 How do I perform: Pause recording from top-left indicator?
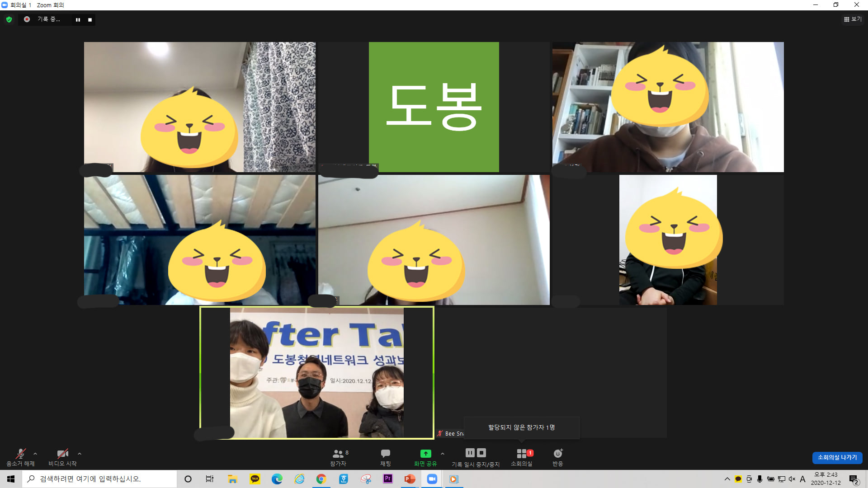78,20
